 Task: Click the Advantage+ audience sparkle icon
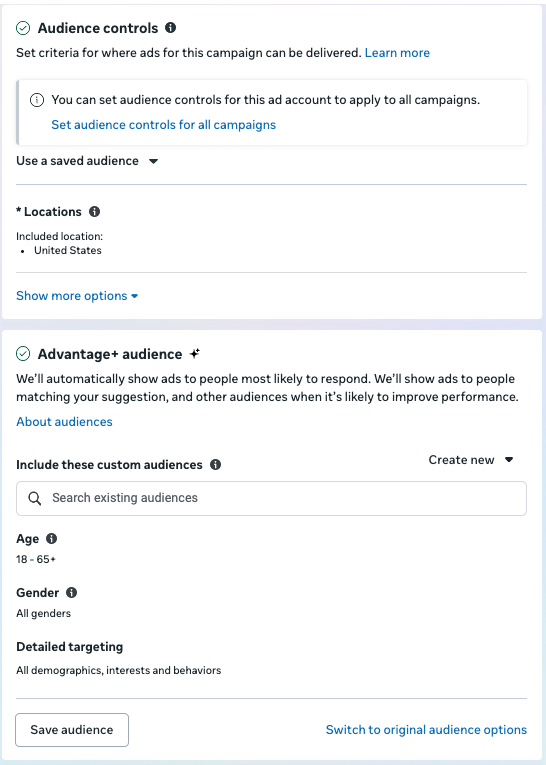195,353
